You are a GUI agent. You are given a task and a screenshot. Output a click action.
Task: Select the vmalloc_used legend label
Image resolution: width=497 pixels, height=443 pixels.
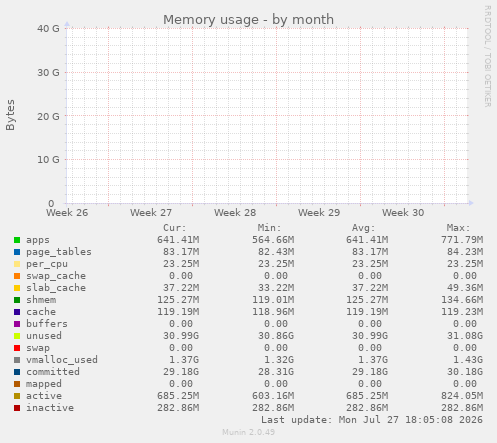[x=62, y=360]
